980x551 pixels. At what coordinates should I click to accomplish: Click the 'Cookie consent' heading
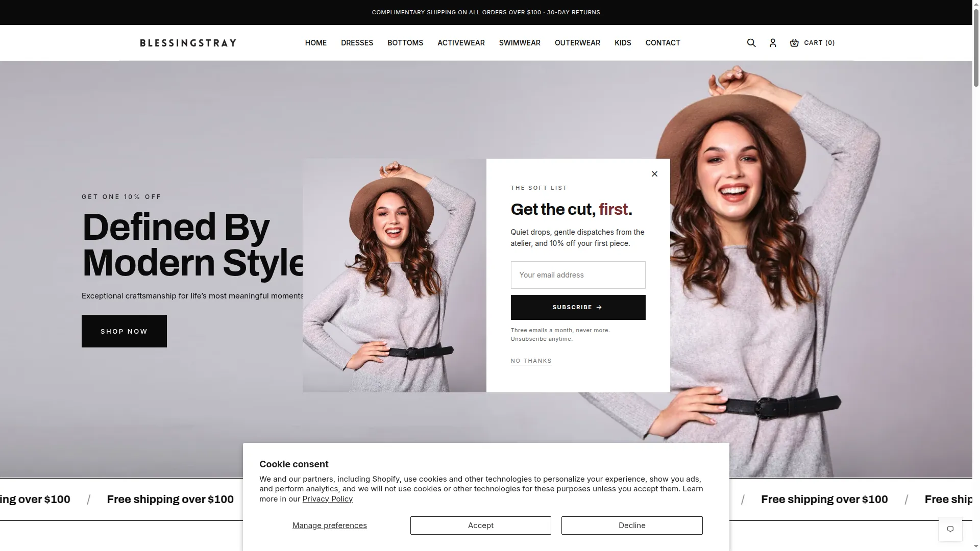294,464
